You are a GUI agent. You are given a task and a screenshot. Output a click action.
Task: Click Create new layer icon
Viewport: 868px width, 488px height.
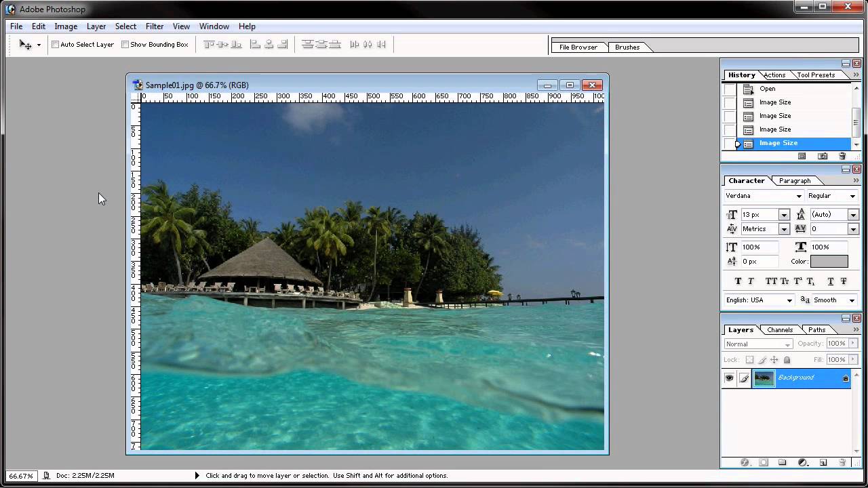[x=823, y=463]
